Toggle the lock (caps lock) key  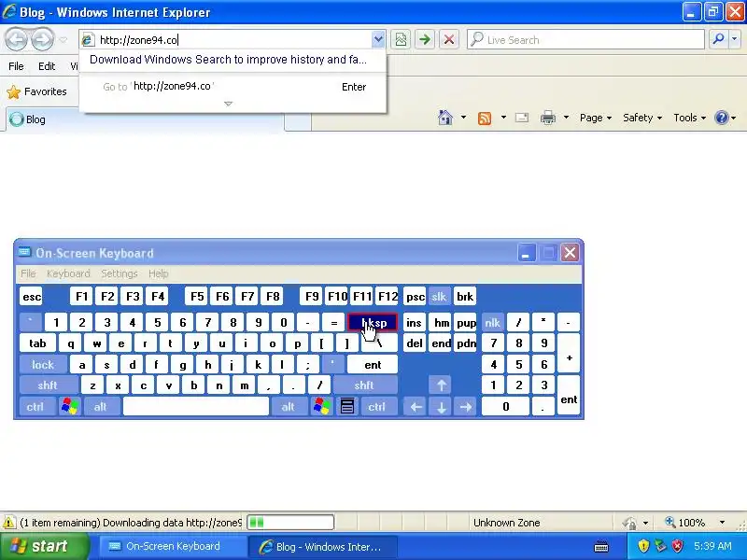pyautogui.click(x=42, y=365)
